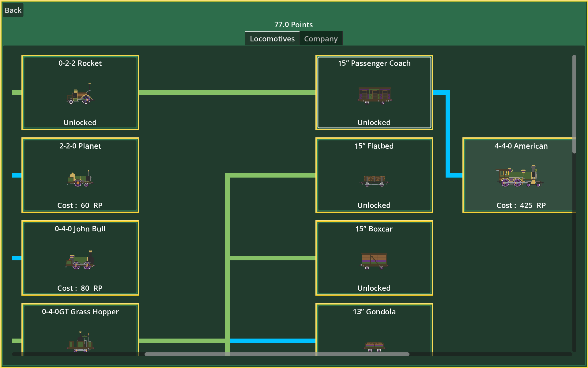588x368 pixels.
Task: Click the '0-2-2 Rocket' title text
Action: click(x=80, y=63)
